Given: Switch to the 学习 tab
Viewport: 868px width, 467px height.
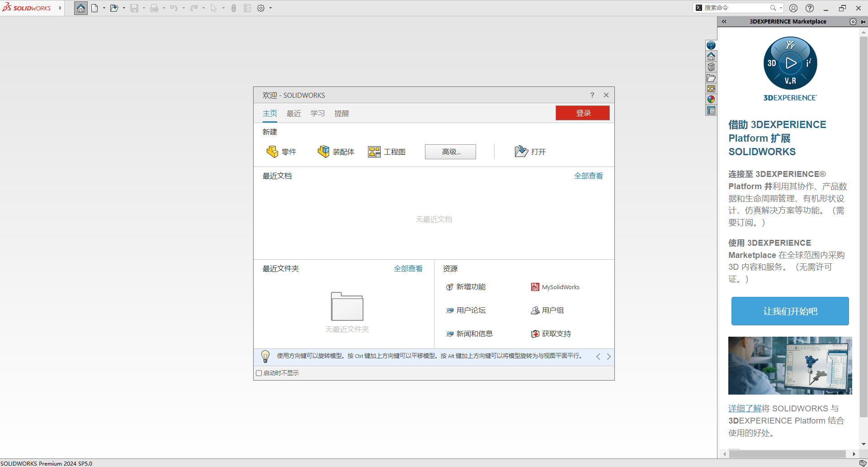Looking at the screenshot, I should point(317,113).
